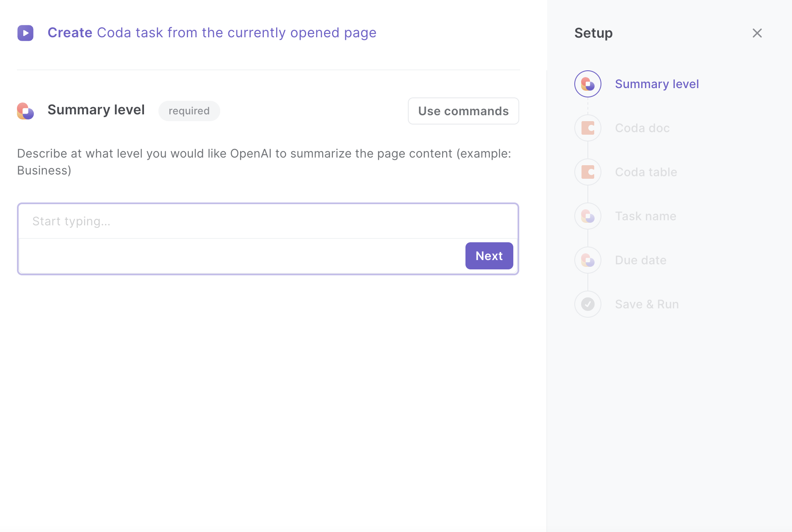The image size is (792, 532).
Task: Select the Summary level step label
Action: click(656, 84)
